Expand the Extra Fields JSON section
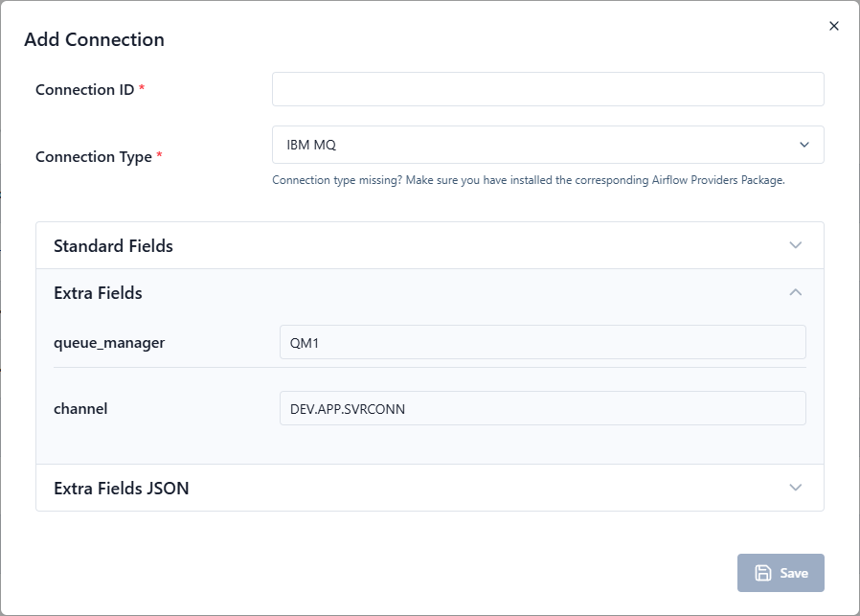This screenshot has height=616, width=860. coord(430,489)
